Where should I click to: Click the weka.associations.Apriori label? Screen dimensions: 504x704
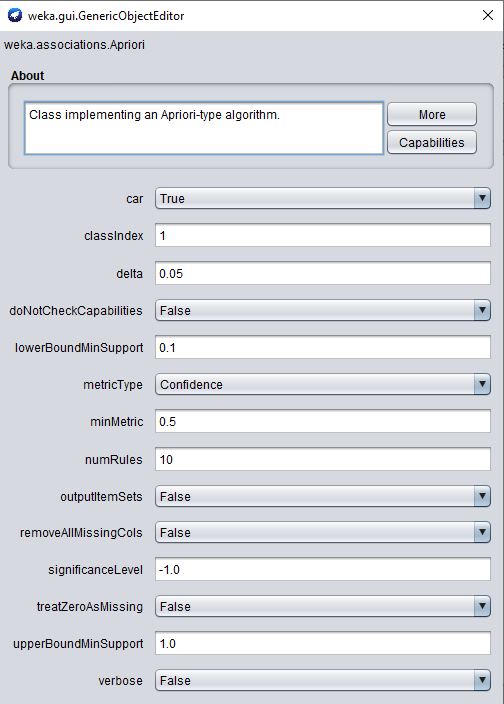coord(75,45)
